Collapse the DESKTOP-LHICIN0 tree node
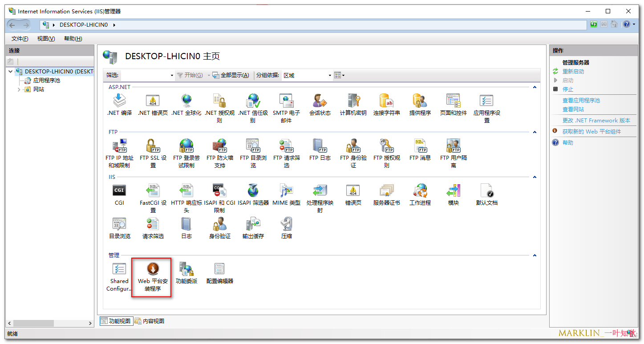 (x=10, y=71)
